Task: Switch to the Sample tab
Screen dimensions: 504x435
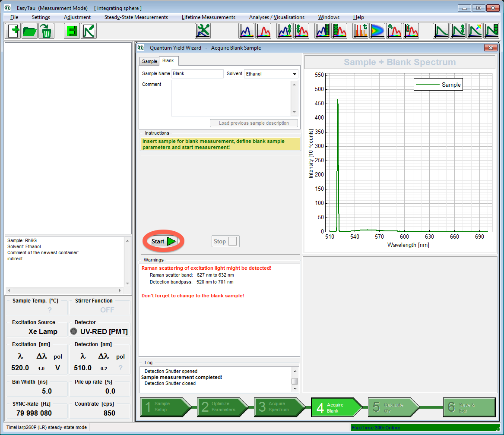Action: pyautogui.click(x=149, y=62)
